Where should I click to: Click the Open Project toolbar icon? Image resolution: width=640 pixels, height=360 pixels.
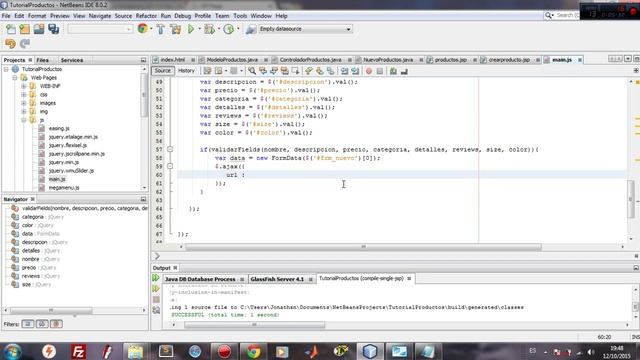point(39,29)
